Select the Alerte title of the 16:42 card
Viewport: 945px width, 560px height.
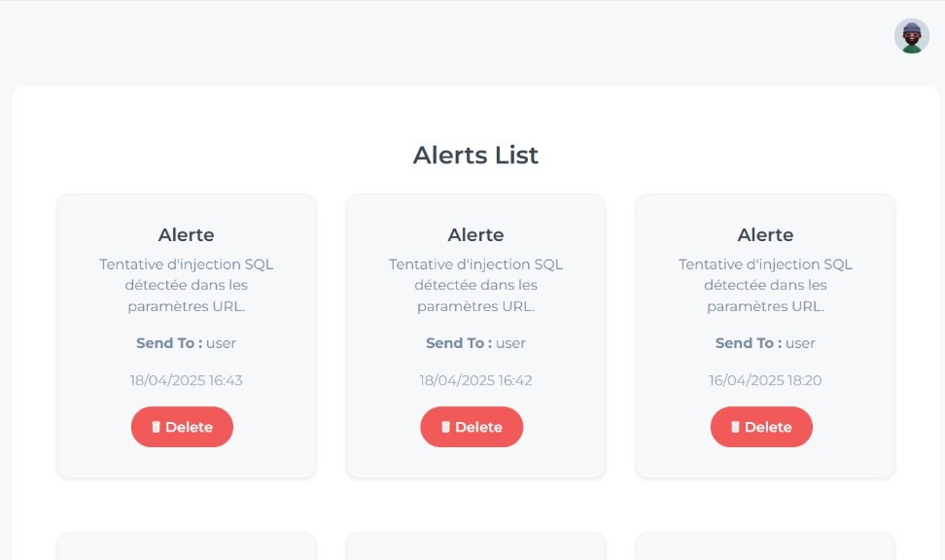pyautogui.click(x=475, y=234)
